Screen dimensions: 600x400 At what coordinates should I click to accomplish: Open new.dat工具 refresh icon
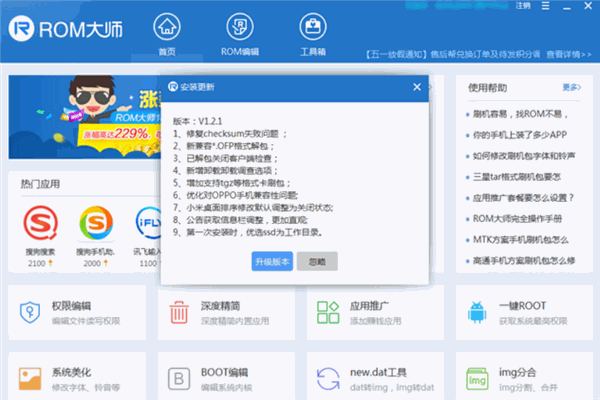pyautogui.click(x=328, y=379)
